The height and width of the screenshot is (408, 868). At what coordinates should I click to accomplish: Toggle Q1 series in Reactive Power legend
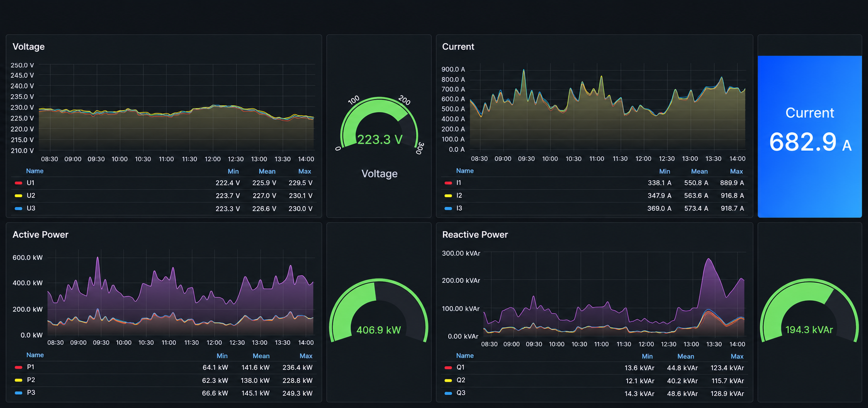(461, 367)
